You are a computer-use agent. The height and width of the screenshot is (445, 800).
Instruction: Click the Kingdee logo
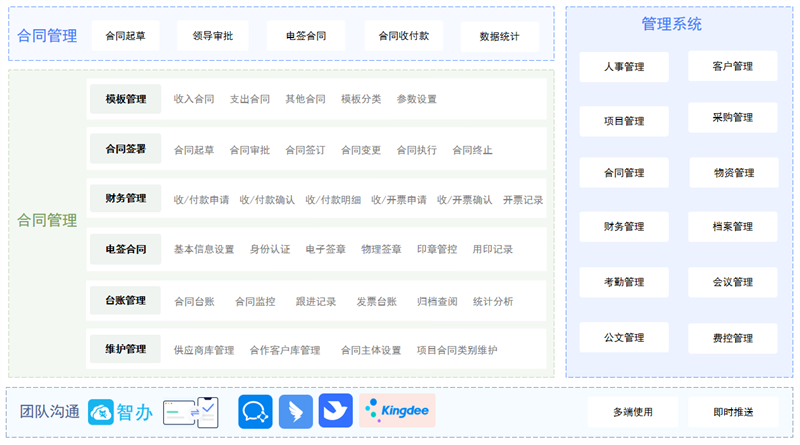(x=397, y=411)
